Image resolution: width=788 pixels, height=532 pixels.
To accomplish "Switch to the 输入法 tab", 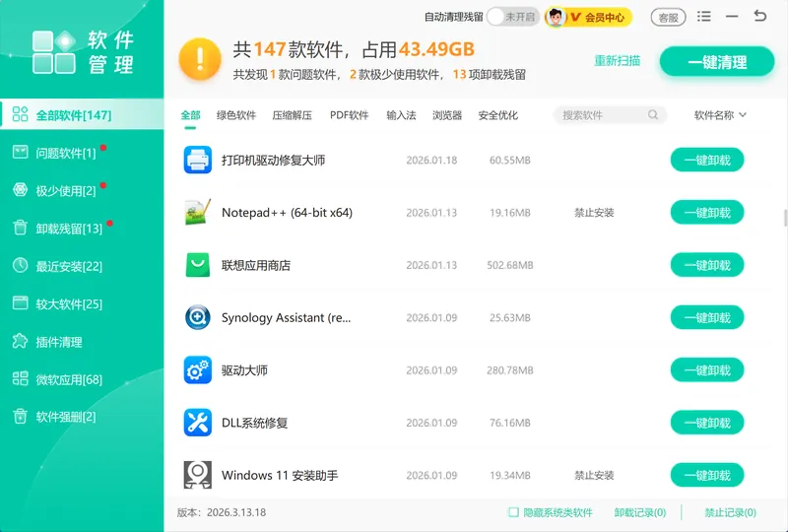I will (x=401, y=115).
